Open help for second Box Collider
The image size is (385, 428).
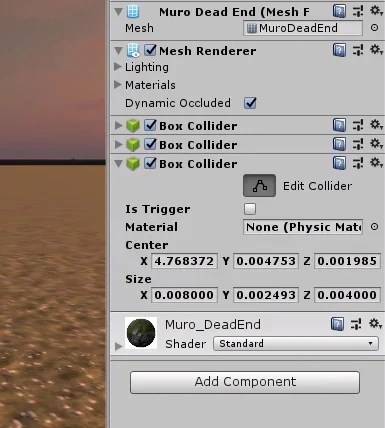point(339,145)
